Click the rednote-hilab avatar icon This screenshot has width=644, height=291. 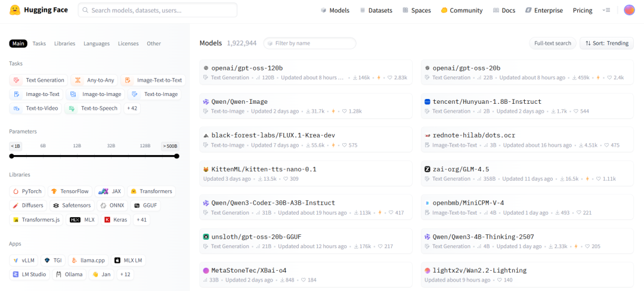pyautogui.click(x=427, y=135)
